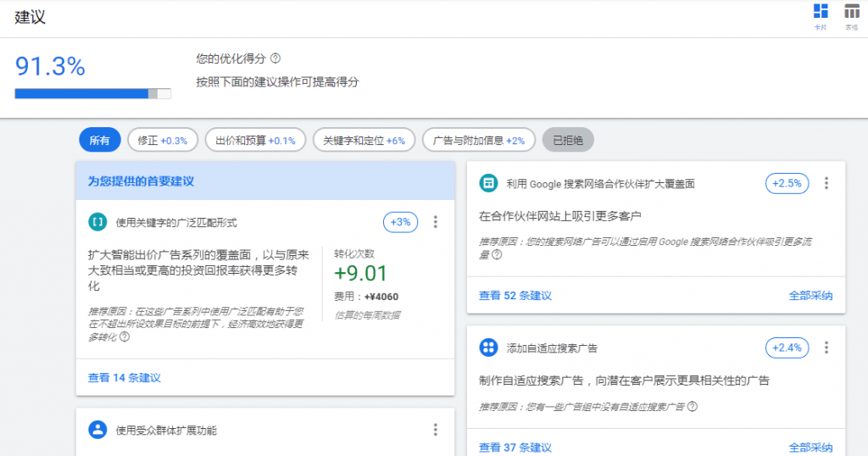Click the 利用 Google 搜索网络合作伙伴扩大覆盖面 title
This screenshot has width=868, height=456.
coord(601,184)
